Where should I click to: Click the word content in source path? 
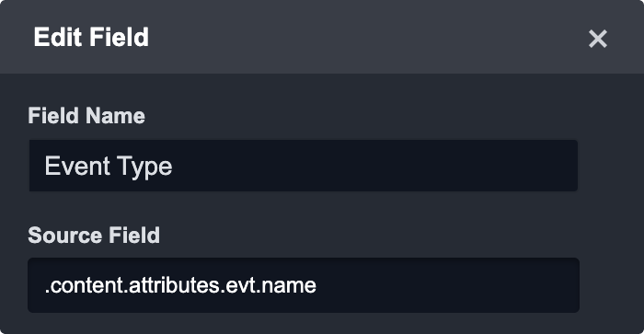(x=86, y=285)
